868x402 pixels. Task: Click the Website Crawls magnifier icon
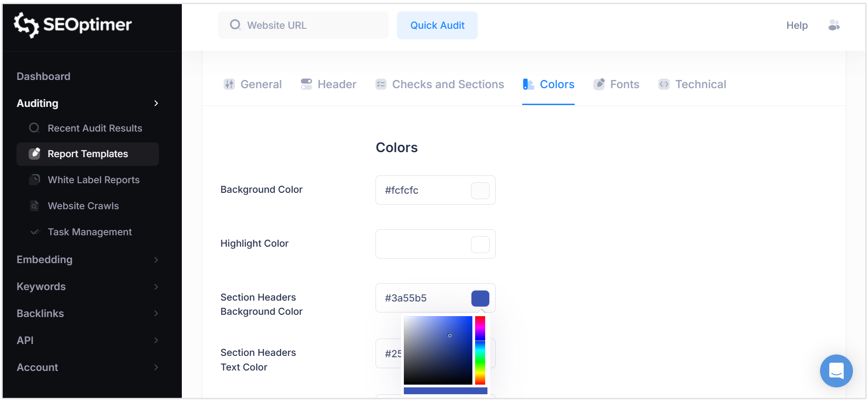[x=35, y=206]
